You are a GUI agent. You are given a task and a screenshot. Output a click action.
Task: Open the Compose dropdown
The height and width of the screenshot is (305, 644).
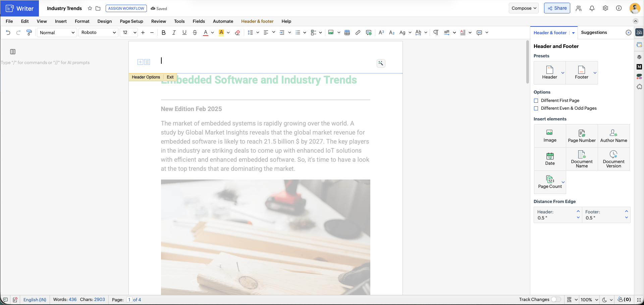524,8
